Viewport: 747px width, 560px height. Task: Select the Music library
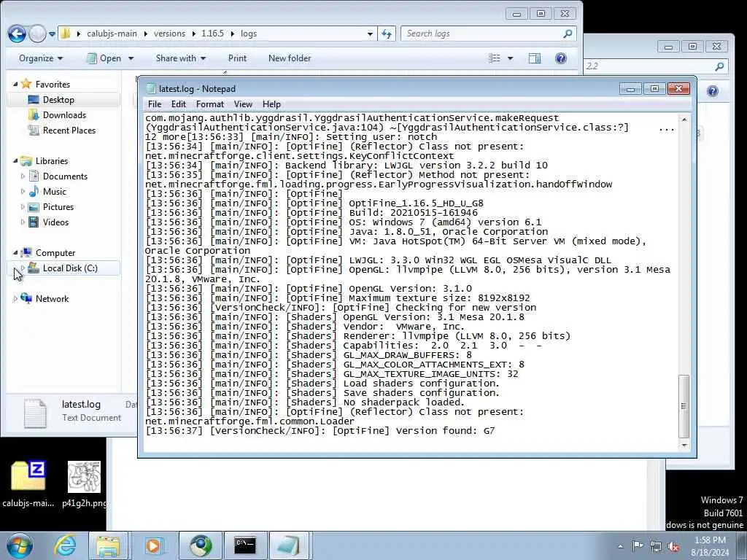(54, 192)
